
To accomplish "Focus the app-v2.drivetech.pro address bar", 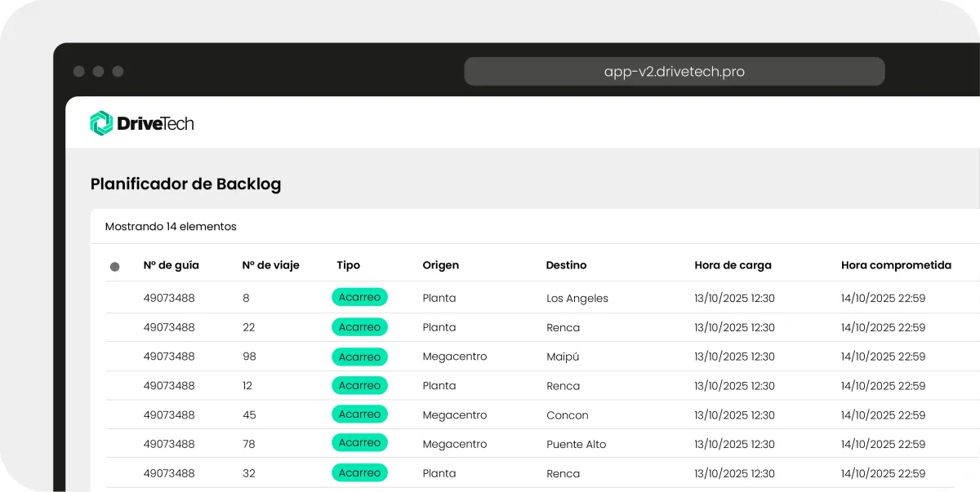I will (x=674, y=71).
